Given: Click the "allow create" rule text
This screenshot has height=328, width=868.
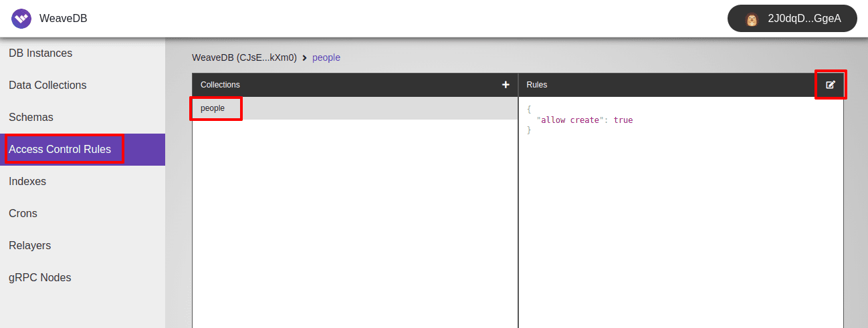Looking at the screenshot, I should (x=570, y=120).
